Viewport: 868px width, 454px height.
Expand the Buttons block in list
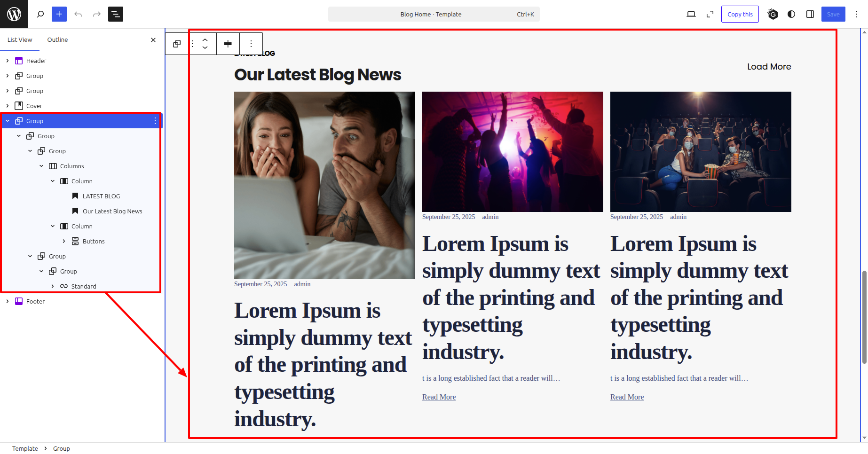(x=64, y=241)
